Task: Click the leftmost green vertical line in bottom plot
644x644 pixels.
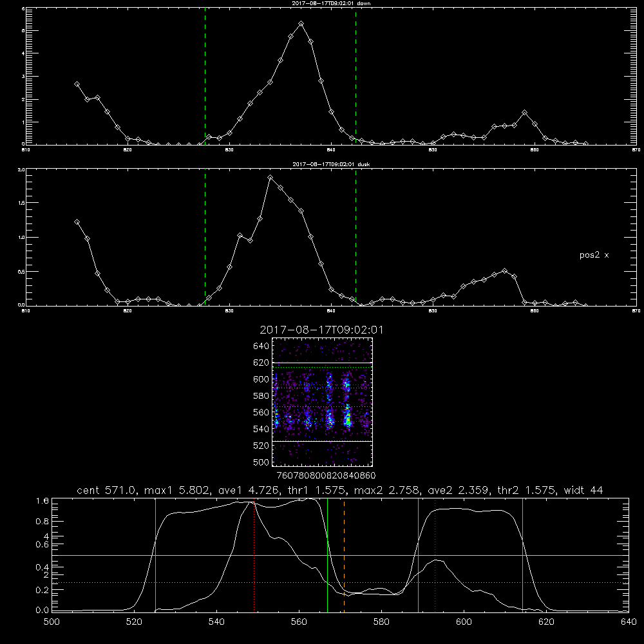Action: pos(155,555)
